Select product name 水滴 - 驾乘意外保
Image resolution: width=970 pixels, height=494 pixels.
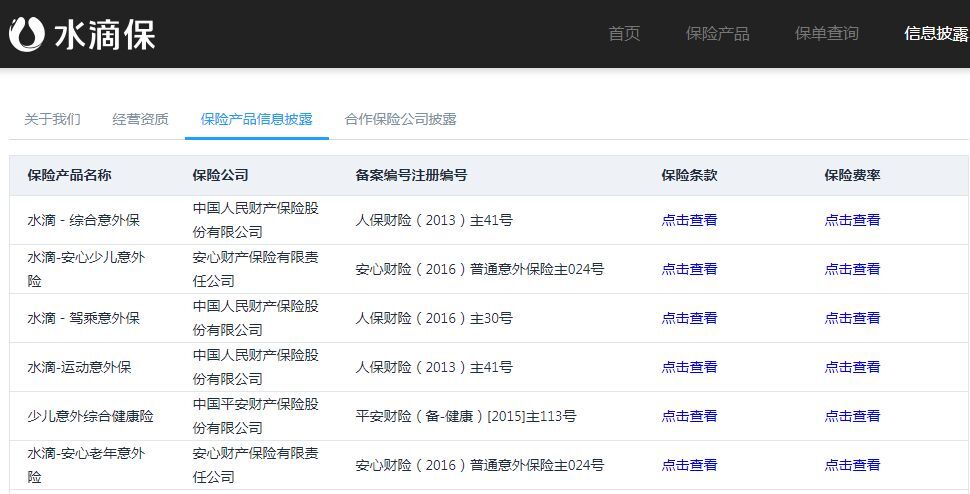(x=84, y=318)
